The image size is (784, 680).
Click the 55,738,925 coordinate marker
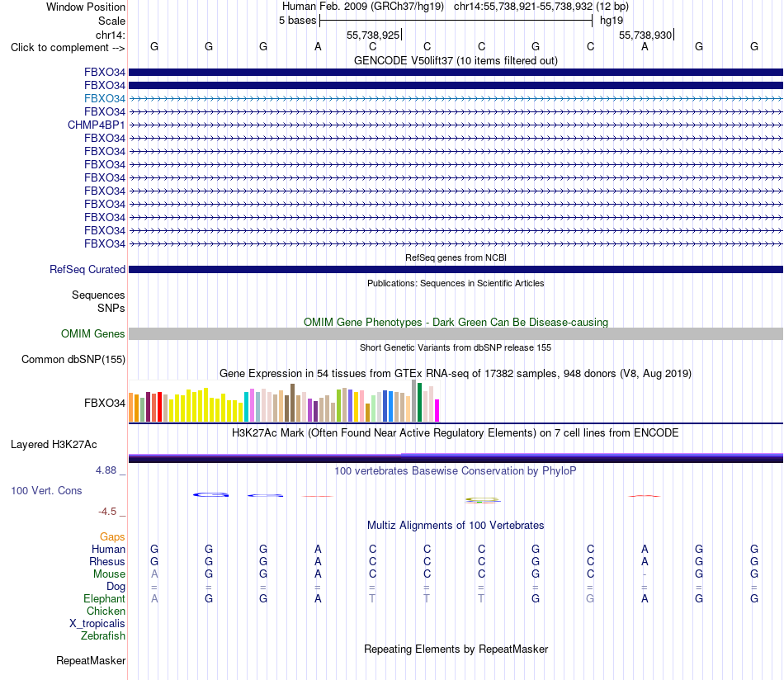point(373,35)
